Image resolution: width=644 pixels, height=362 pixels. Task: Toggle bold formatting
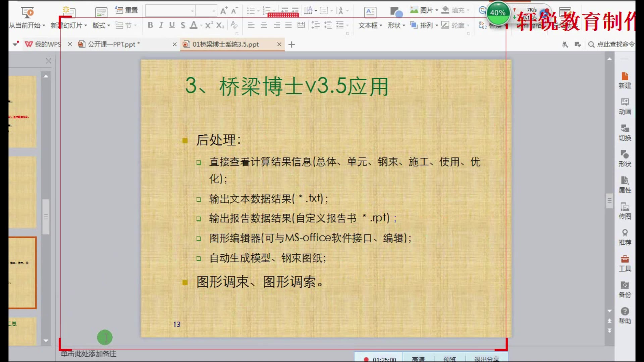tap(150, 25)
